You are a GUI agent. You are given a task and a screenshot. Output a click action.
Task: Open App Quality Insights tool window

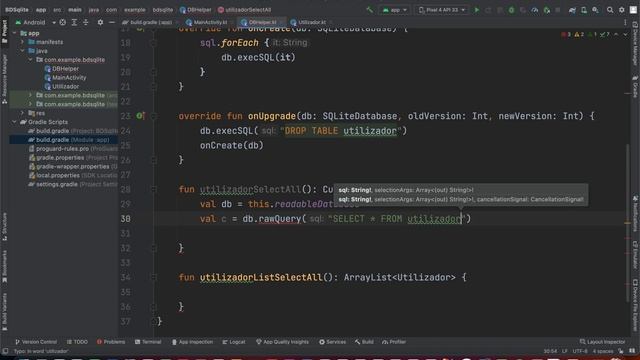point(282,342)
